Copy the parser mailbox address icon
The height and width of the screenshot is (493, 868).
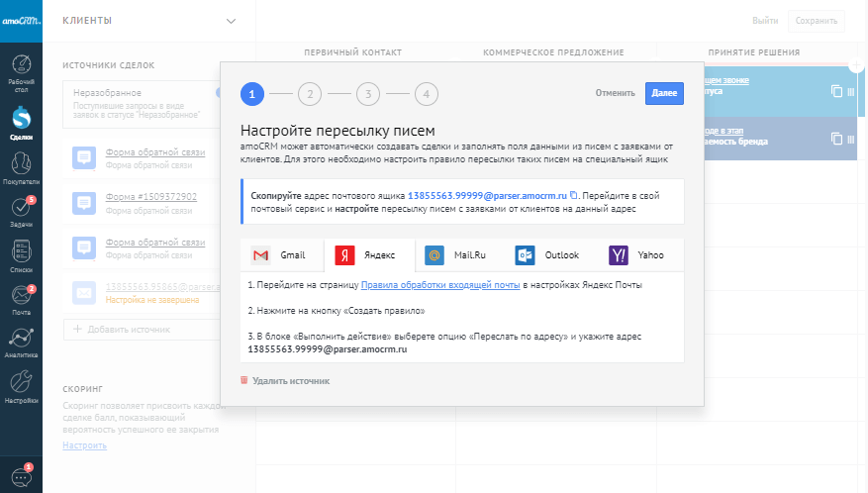coord(573,195)
